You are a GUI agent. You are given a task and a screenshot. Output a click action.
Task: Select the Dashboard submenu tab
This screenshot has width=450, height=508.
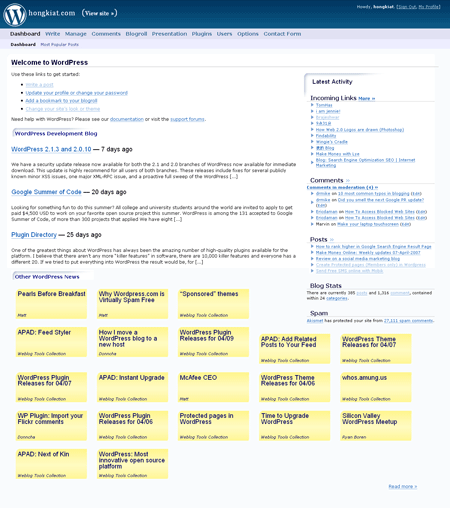[23, 44]
